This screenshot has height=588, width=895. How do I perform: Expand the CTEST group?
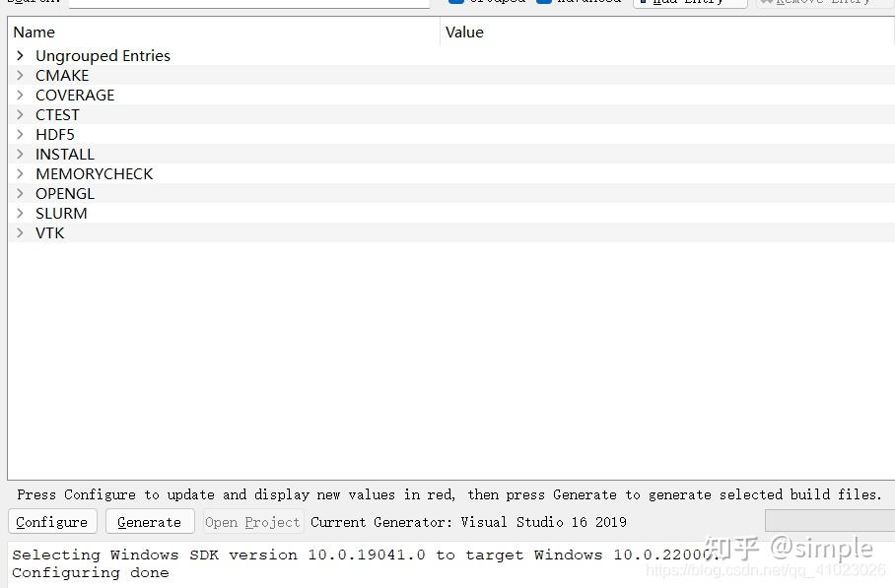[x=20, y=114]
